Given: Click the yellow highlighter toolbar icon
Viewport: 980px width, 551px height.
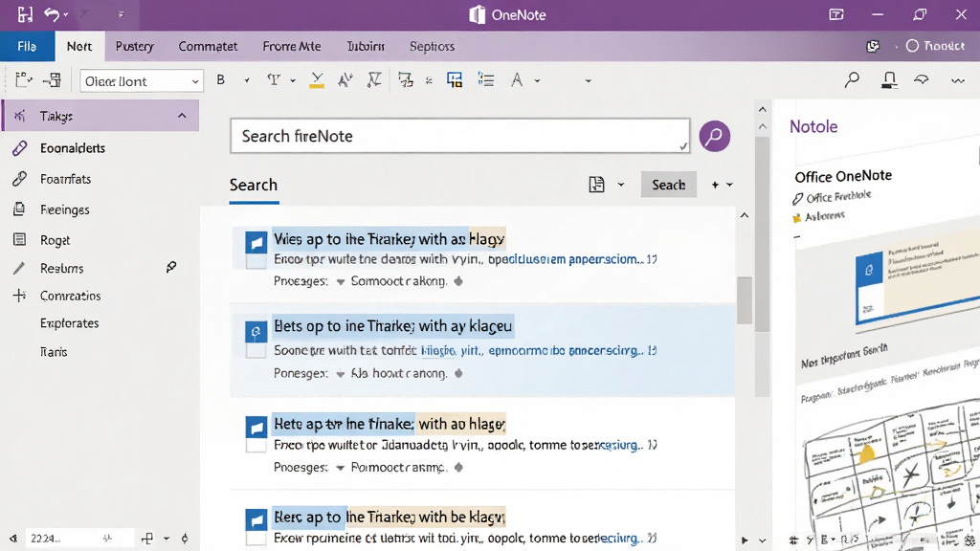Looking at the screenshot, I should tap(317, 80).
